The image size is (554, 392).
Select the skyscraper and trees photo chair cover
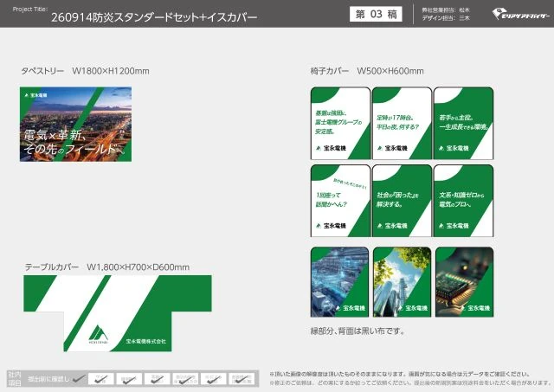(x=402, y=282)
